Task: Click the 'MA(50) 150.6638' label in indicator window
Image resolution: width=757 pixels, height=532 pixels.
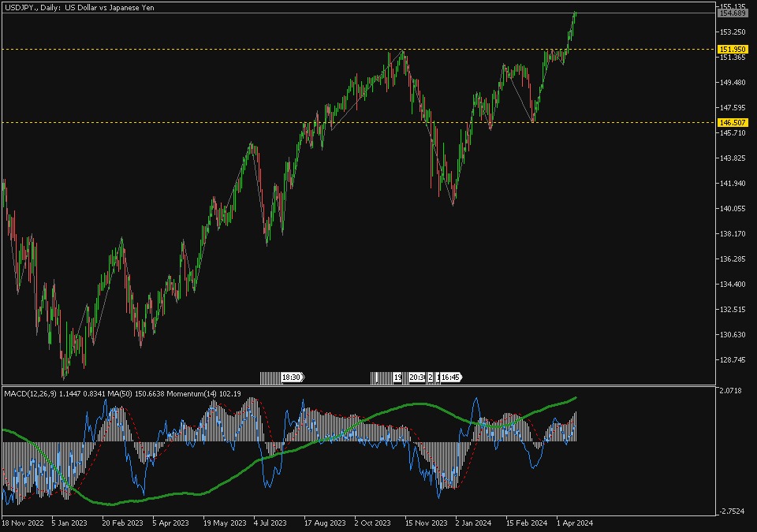Action: click(136, 394)
